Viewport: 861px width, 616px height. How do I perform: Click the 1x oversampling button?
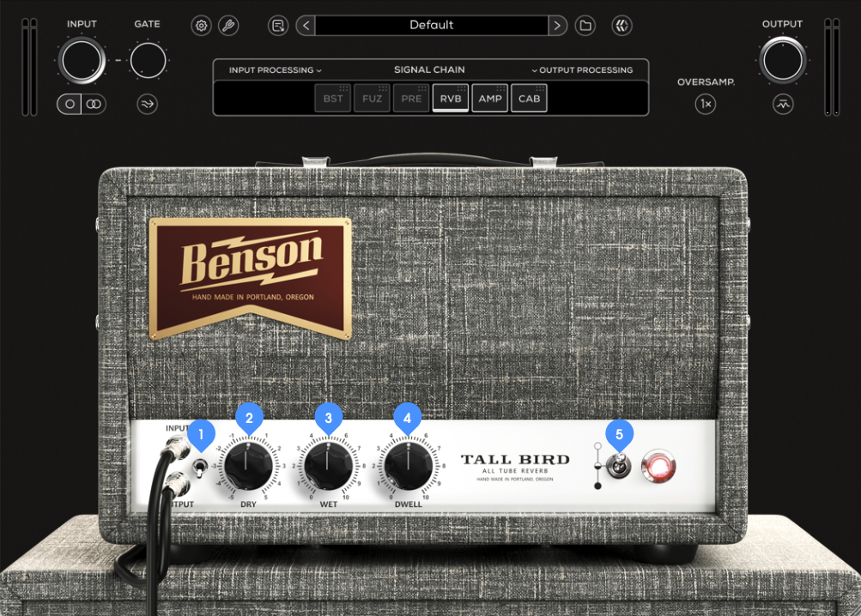point(706,105)
